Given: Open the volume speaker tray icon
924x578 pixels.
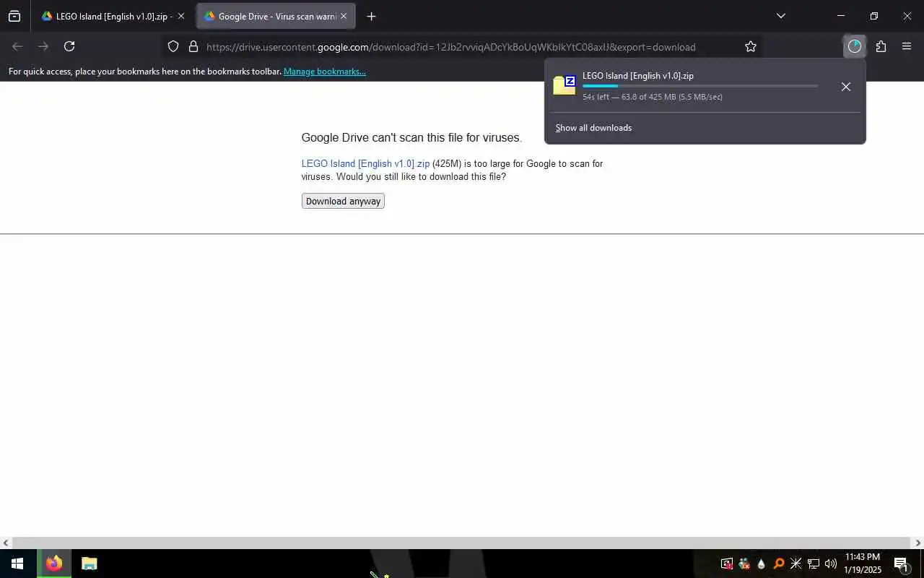Looking at the screenshot, I should [830, 564].
